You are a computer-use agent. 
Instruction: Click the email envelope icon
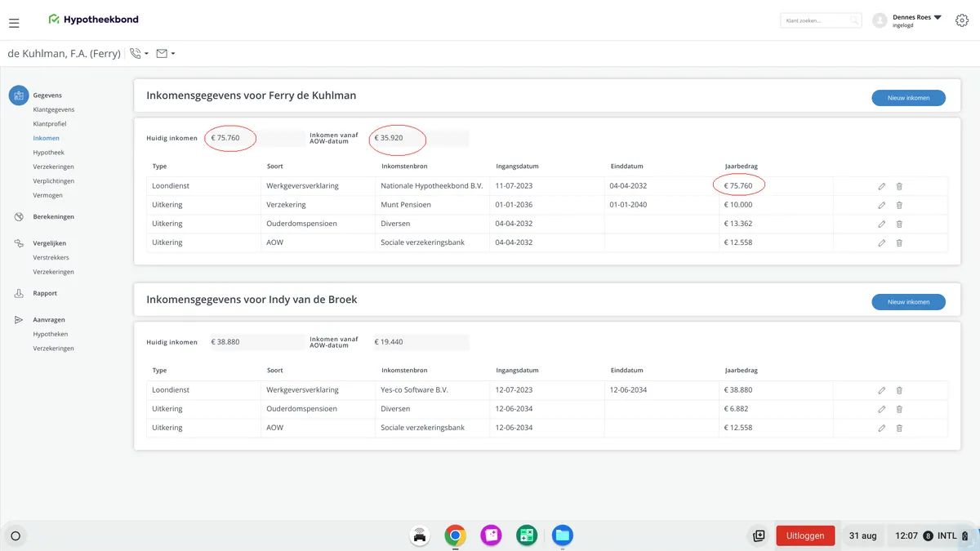[x=162, y=54]
